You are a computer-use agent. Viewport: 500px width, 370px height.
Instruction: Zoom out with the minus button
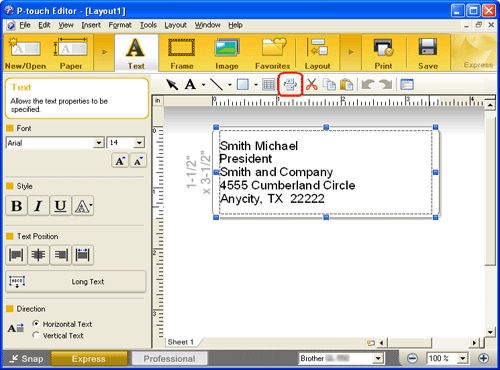point(413,359)
